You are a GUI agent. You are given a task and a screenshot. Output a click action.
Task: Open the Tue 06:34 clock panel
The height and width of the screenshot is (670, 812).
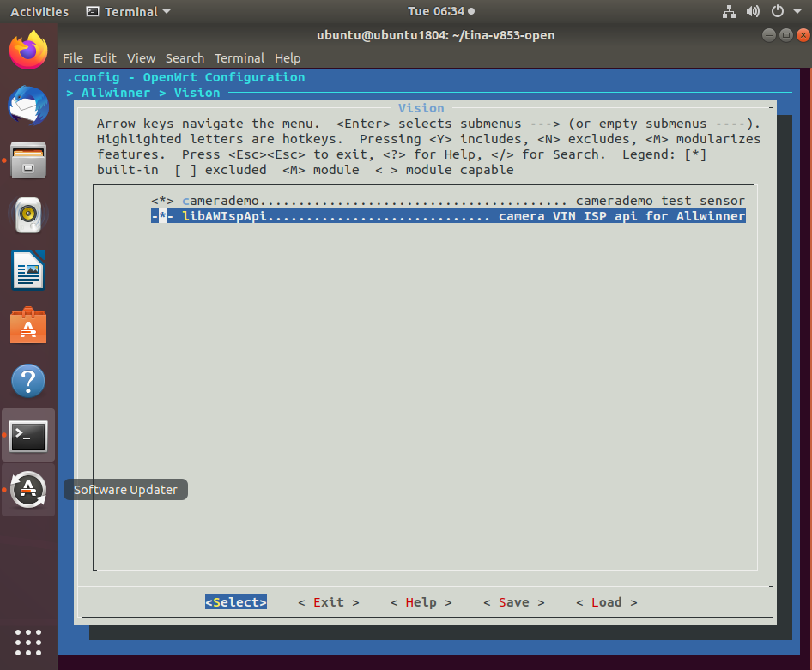pyautogui.click(x=440, y=11)
